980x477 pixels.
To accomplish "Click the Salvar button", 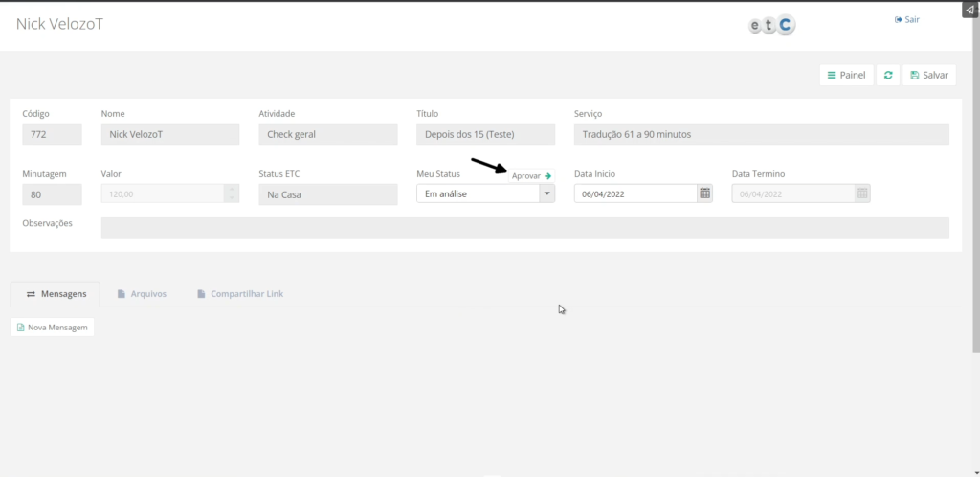I will (928, 76).
